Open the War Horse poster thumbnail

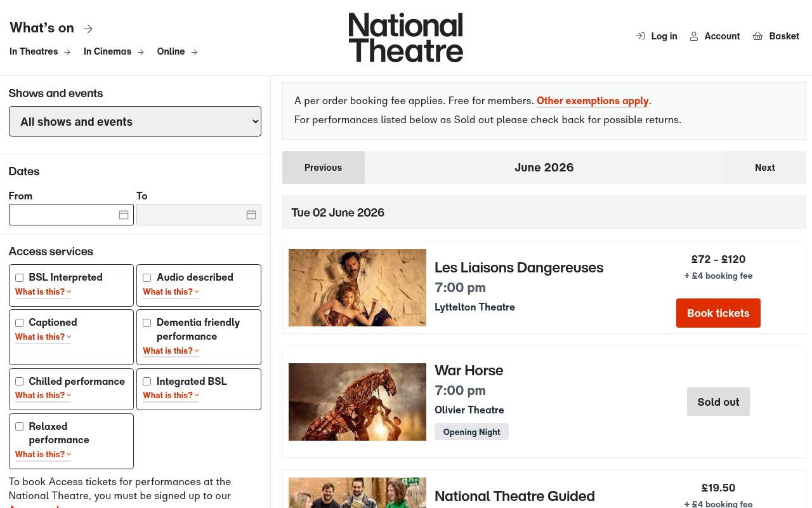pyautogui.click(x=357, y=402)
